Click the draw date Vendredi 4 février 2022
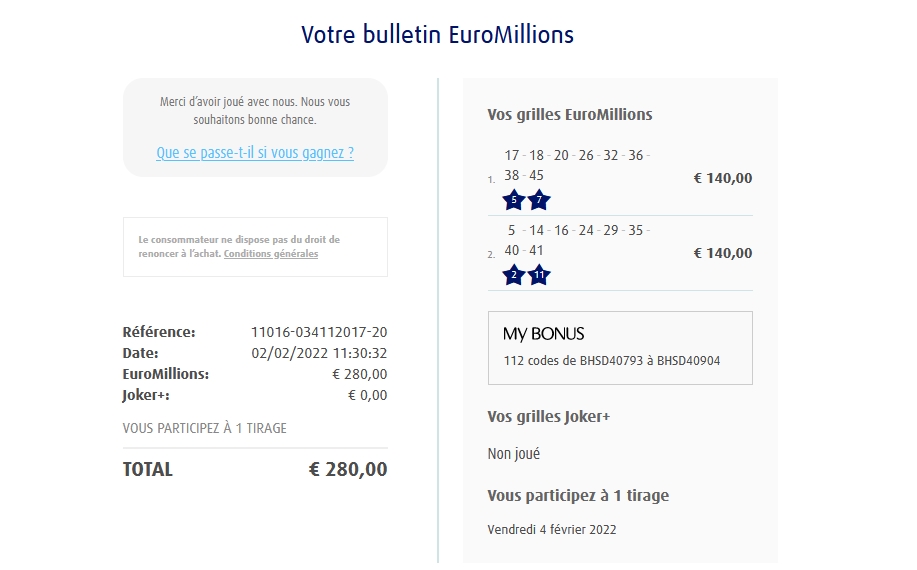This screenshot has height=570, width=917. pyautogui.click(x=552, y=529)
